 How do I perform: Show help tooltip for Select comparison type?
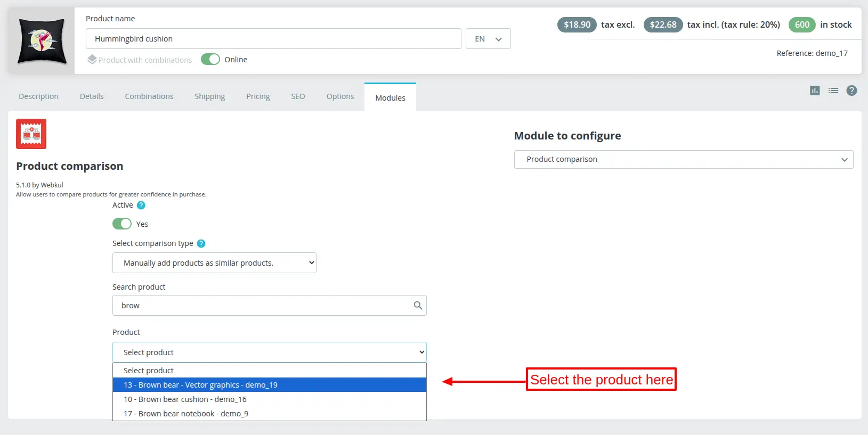(x=201, y=243)
